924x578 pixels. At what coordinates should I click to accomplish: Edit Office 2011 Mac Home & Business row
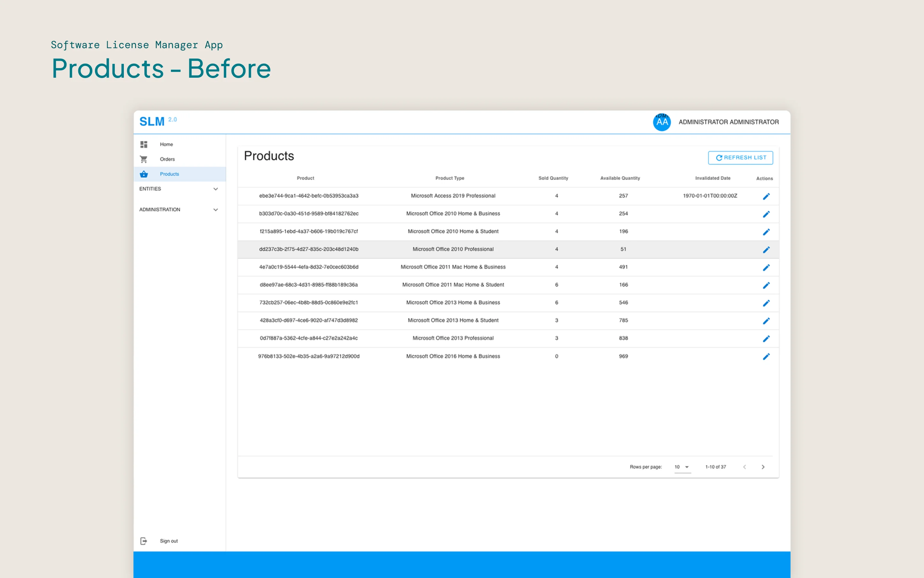pos(766,267)
